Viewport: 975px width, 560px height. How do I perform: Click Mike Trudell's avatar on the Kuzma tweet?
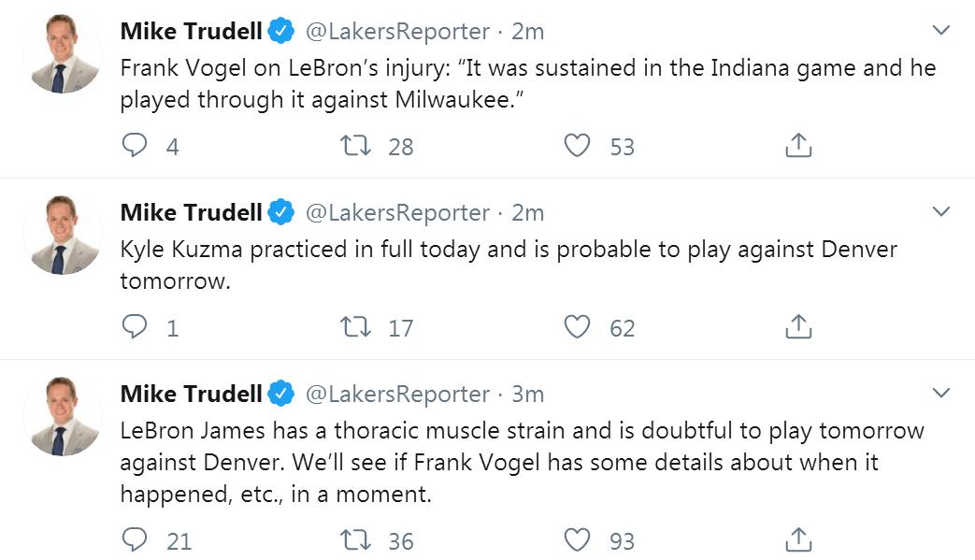tap(63, 236)
